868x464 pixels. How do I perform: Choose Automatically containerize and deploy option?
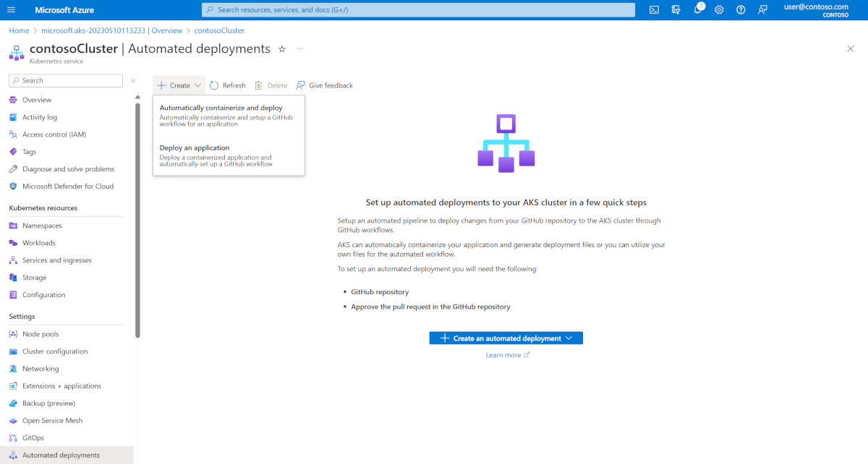pyautogui.click(x=229, y=116)
